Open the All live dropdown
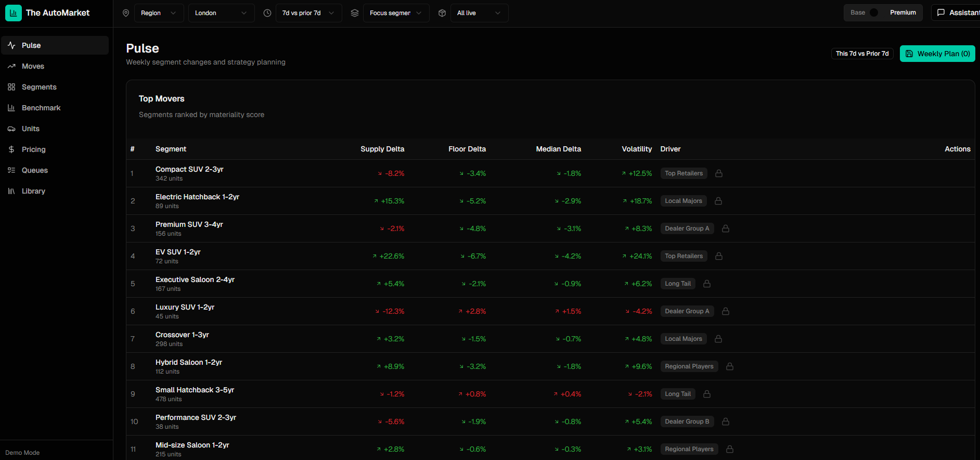 tap(480, 13)
